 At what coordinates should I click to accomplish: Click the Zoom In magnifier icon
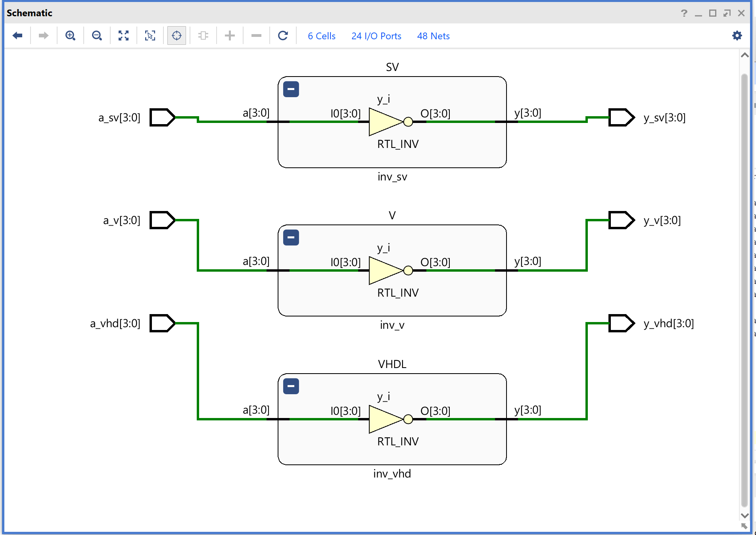coord(70,36)
